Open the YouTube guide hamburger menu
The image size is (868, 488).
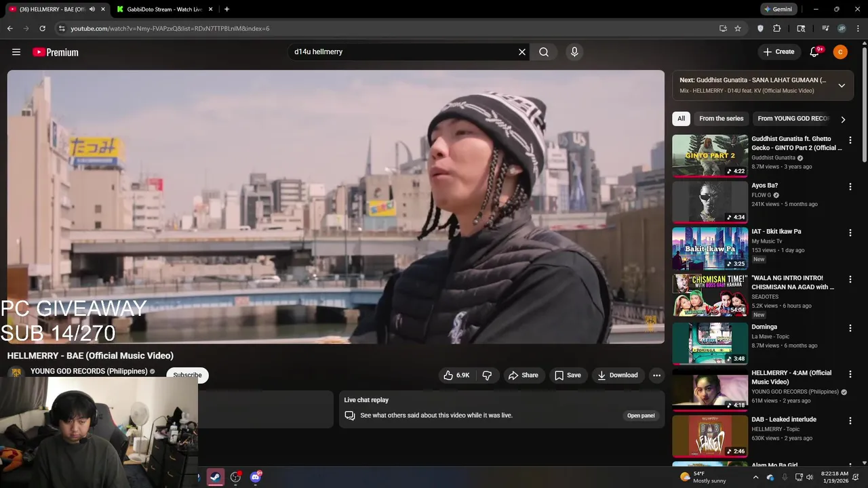click(x=16, y=52)
